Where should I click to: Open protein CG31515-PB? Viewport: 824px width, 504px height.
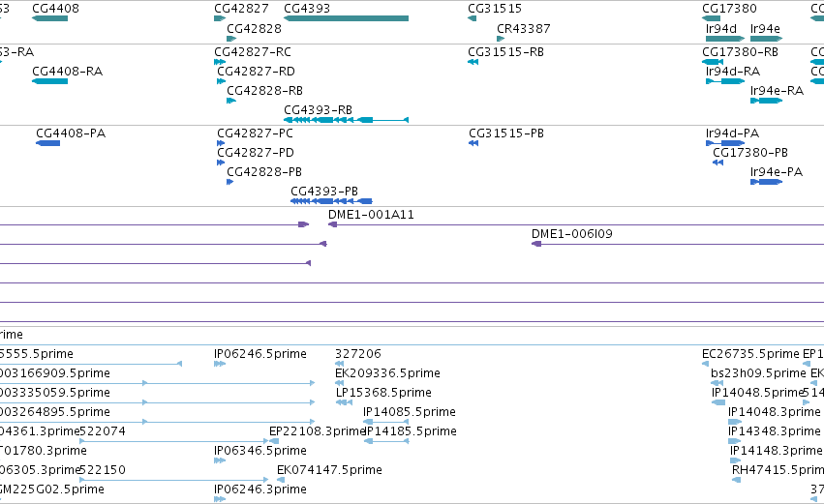pyautogui.click(x=506, y=133)
